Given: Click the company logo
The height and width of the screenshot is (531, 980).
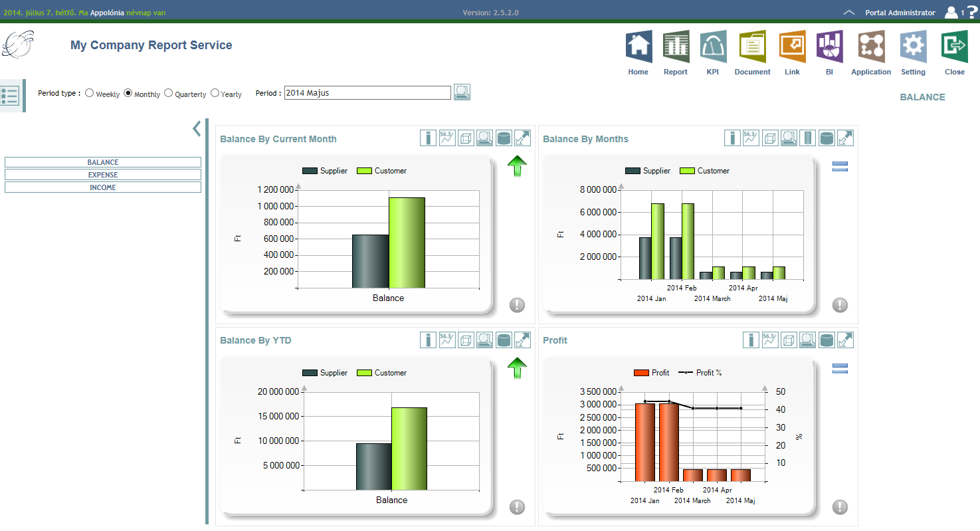Looking at the screenshot, I should [x=18, y=45].
